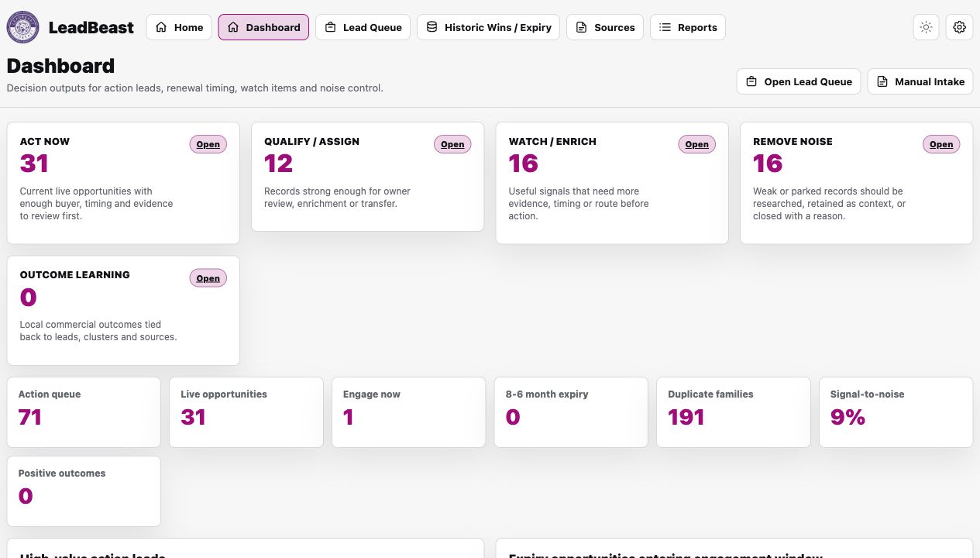
Task: Go to Home tab
Action: [179, 27]
